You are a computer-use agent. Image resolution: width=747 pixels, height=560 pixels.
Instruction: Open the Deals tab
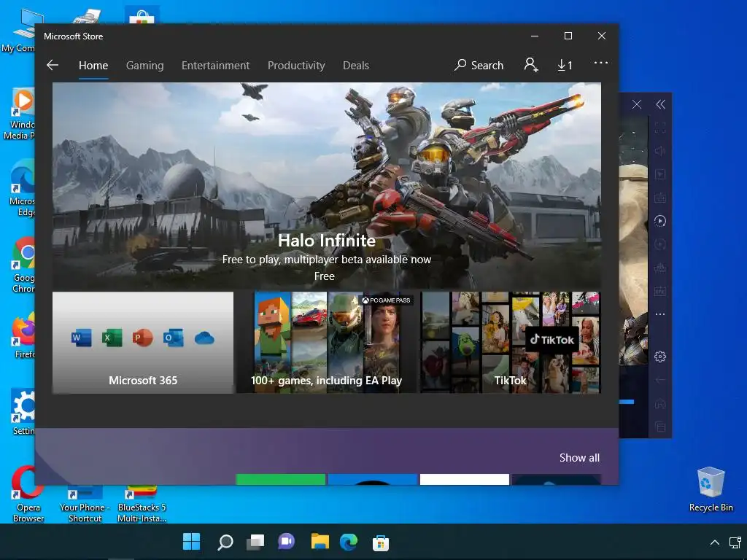click(x=356, y=65)
